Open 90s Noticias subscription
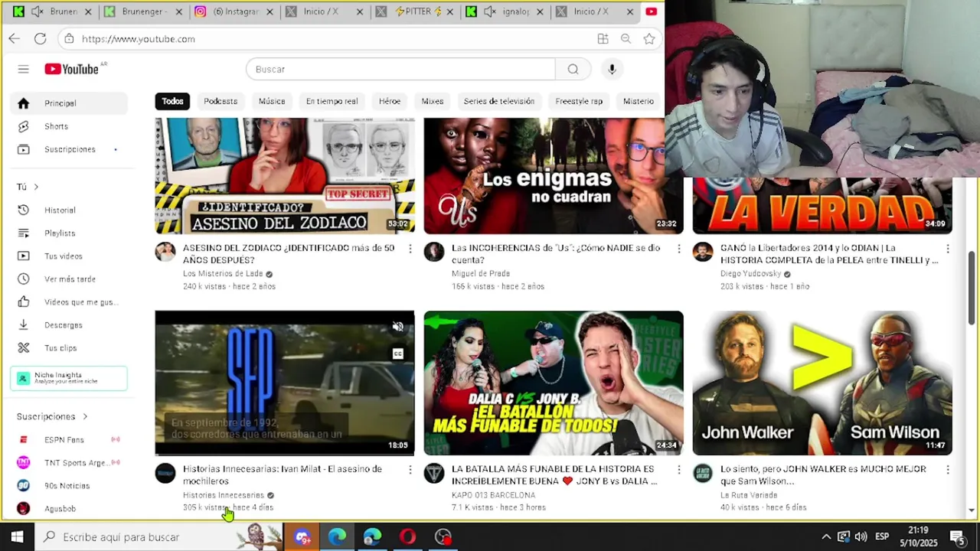 tap(69, 485)
